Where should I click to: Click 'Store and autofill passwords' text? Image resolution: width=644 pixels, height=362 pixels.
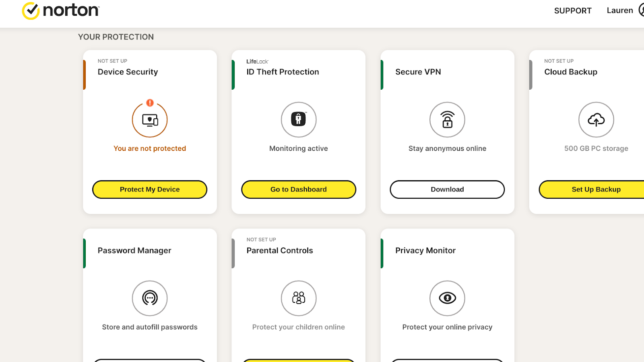150,327
